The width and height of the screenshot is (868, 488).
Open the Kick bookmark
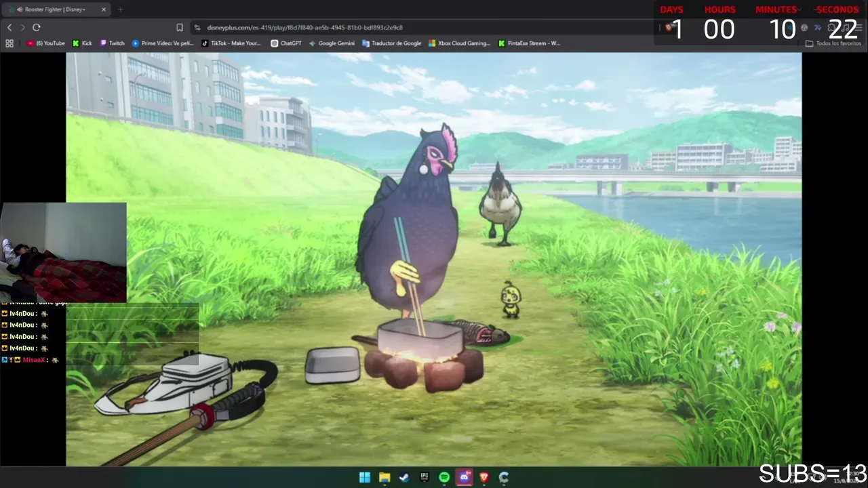(x=82, y=43)
